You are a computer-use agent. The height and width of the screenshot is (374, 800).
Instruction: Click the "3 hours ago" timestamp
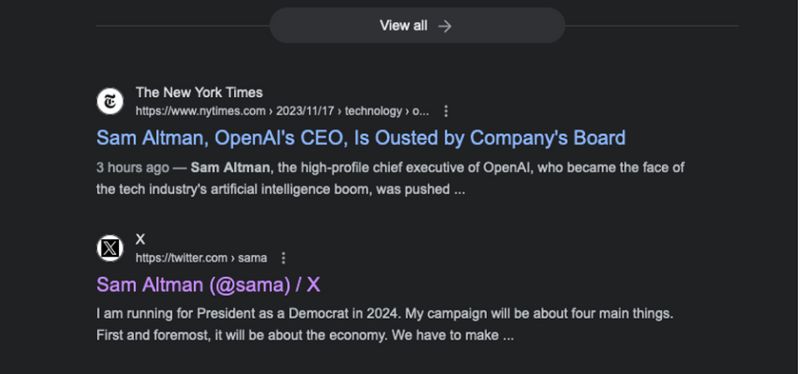pyautogui.click(x=133, y=167)
